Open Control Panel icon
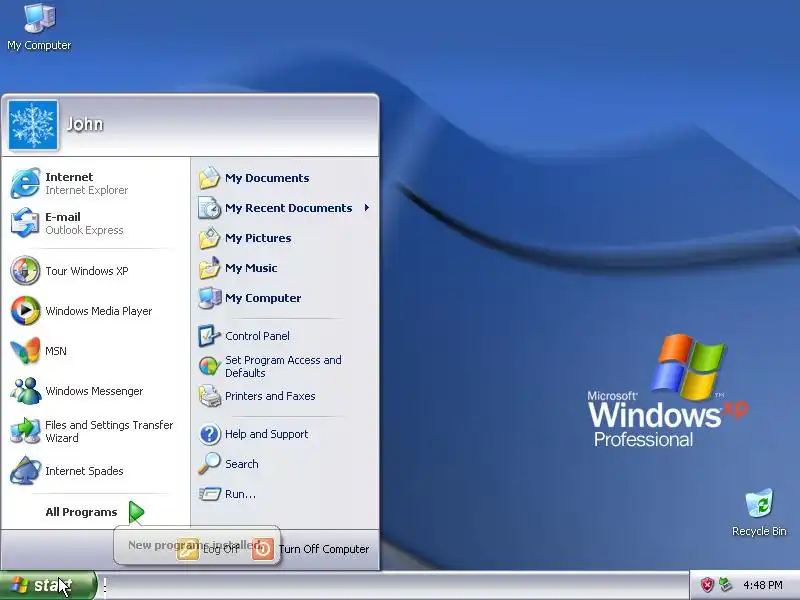The width and height of the screenshot is (800, 600). tap(209, 336)
